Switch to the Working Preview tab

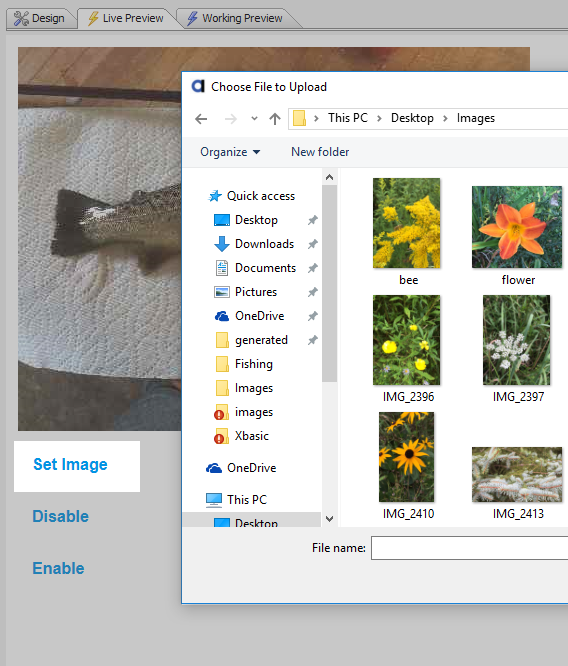click(x=235, y=18)
